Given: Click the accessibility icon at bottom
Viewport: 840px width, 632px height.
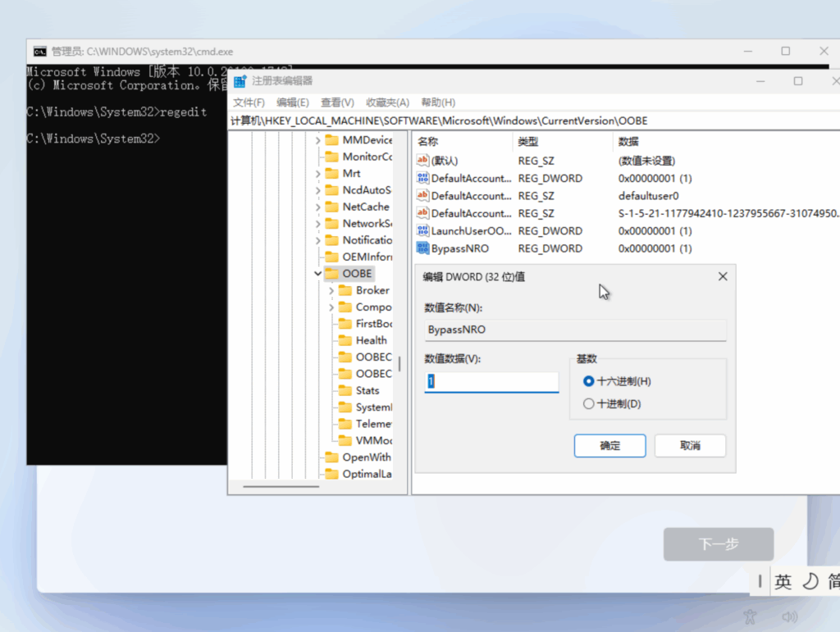Looking at the screenshot, I should (x=748, y=616).
